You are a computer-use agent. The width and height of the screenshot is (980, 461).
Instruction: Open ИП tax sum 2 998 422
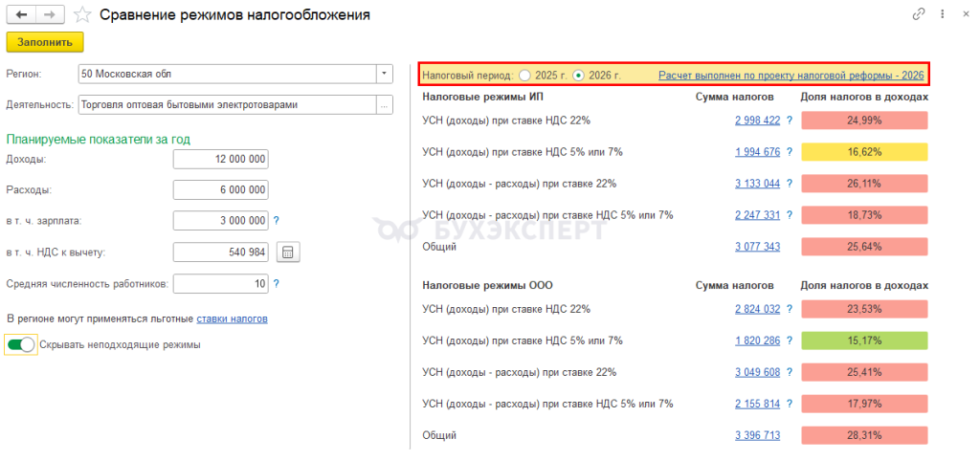pyautogui.click(x=757, y=121)
